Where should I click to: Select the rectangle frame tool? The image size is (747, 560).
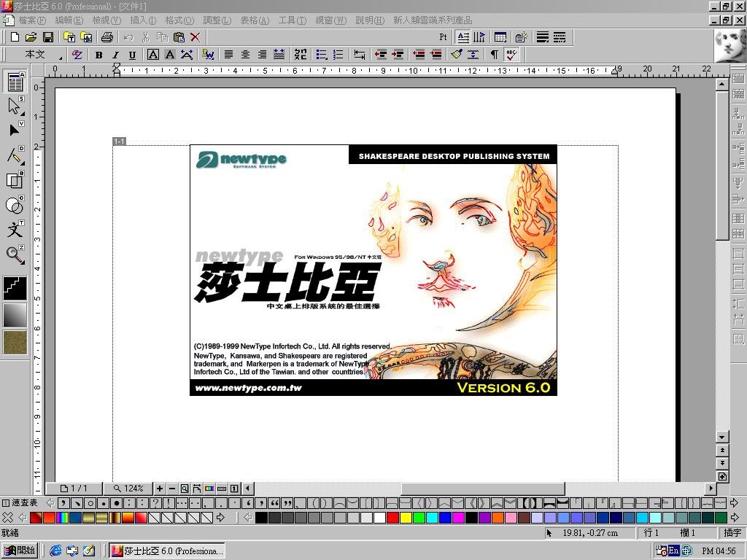click(15, 180)
